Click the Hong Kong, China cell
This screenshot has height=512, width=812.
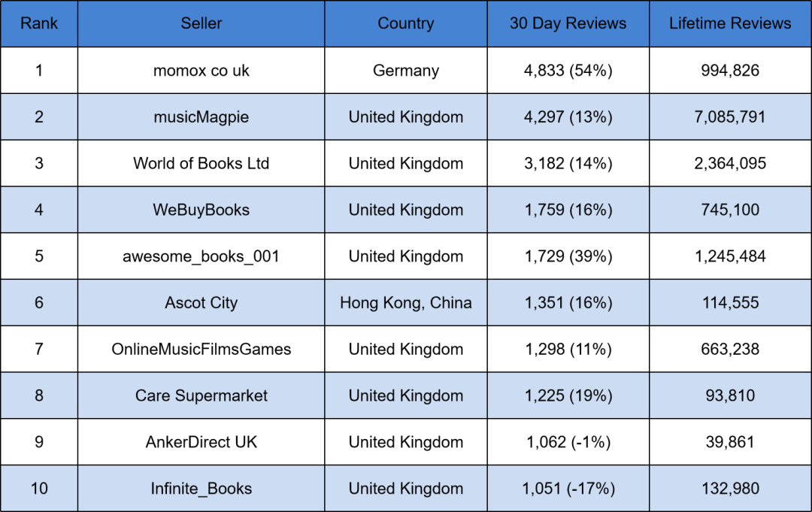[405, 302]
